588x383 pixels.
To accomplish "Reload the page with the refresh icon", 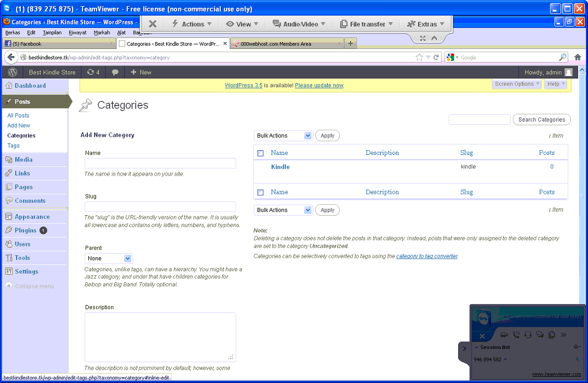I will pyautogui.click(x=436, y=57).
